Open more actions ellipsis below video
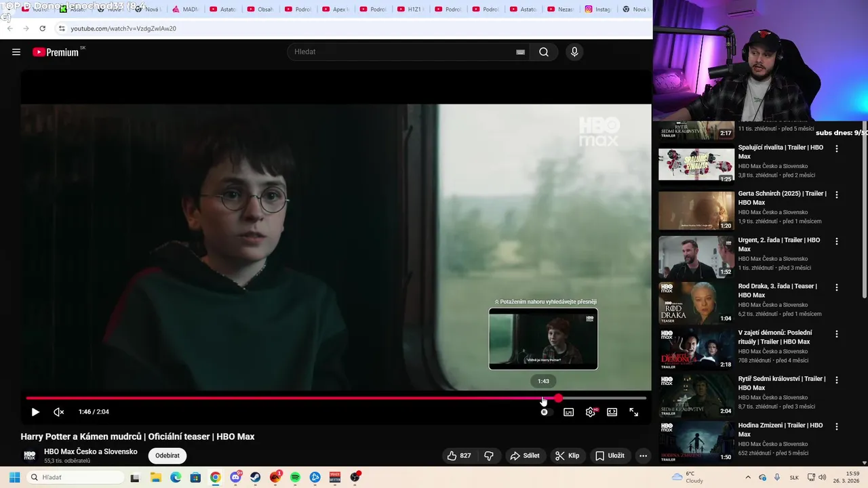The image size is (868, 488). click(x=643, y=456)
